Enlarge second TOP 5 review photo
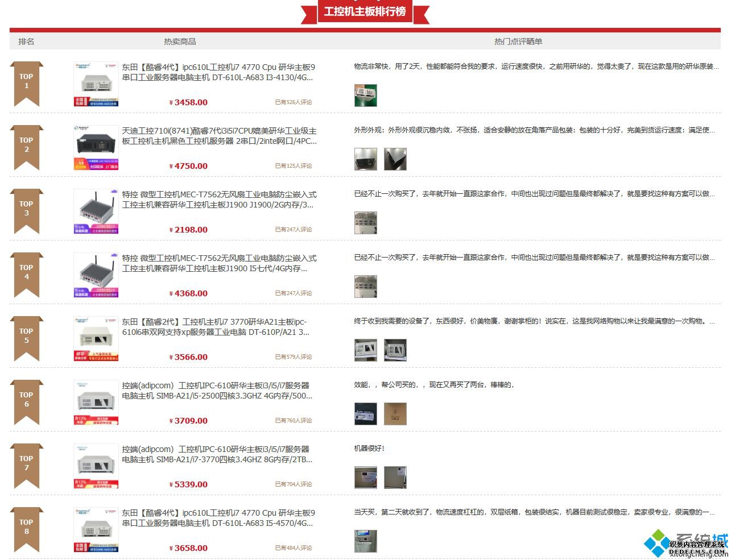Screen dimensions: 731x560 395,350
